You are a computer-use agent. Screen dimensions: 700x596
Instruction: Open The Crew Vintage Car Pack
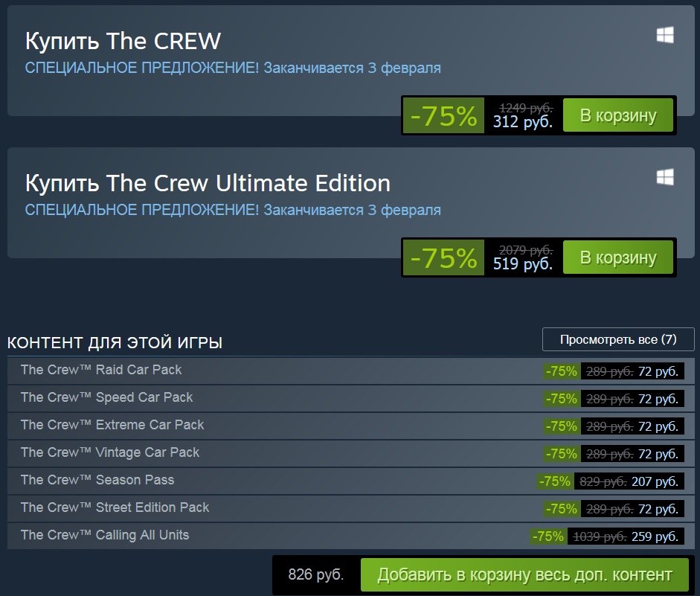tap(110, 452)
